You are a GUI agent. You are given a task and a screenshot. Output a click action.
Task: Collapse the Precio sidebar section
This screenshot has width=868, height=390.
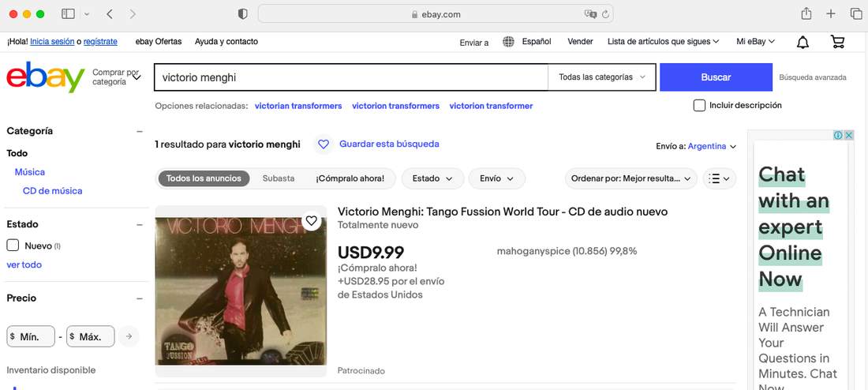140,298
